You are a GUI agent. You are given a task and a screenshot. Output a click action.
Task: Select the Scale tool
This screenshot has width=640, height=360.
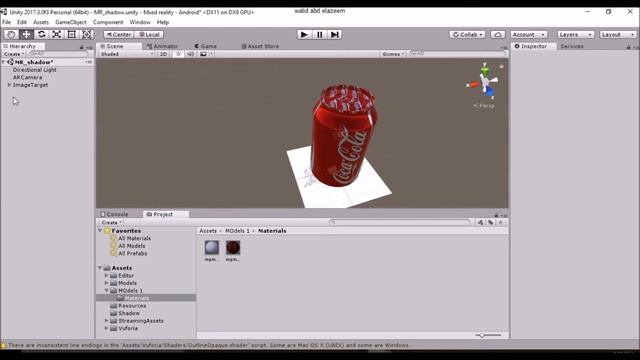(x=56, y=35)
